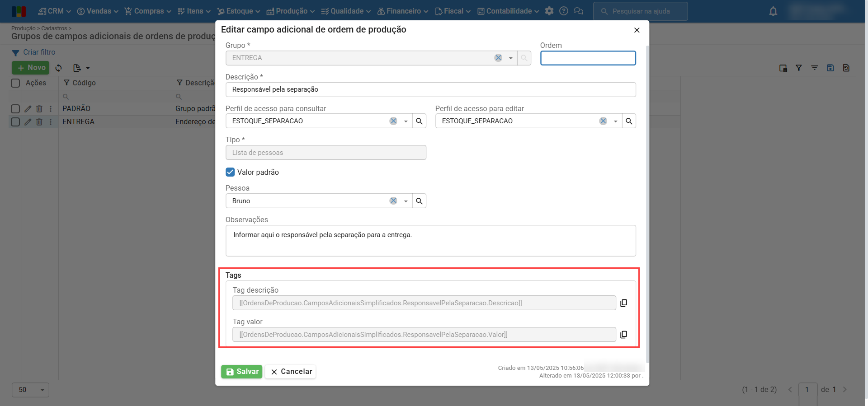This screenshot has width=868, height=406.
Task: Click the Pessoa search magnifier icon
Action: (419, 201)
